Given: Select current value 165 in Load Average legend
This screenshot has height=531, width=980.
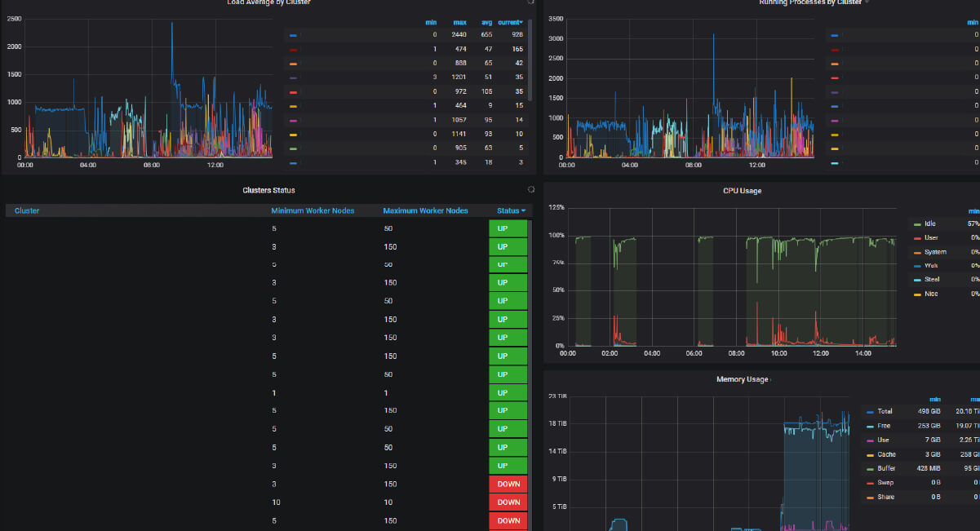Looking at the screenshot, I should [517, 50].
